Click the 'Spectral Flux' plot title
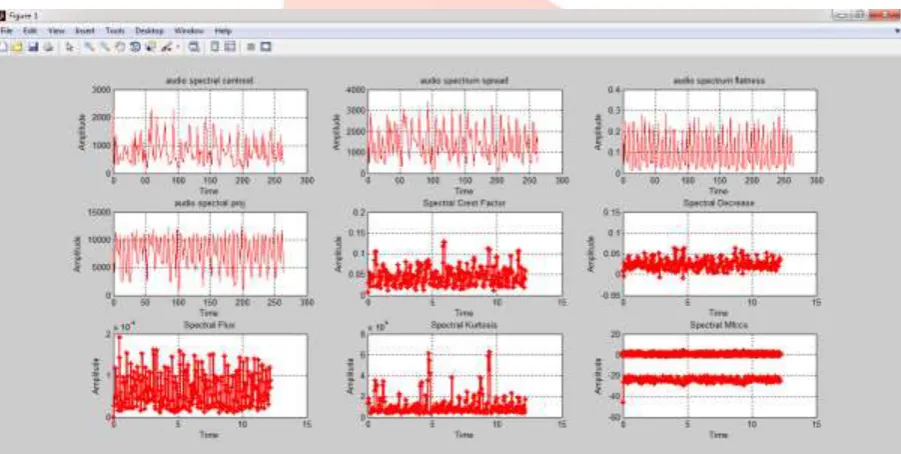901x454 pixels. point(209,325)
